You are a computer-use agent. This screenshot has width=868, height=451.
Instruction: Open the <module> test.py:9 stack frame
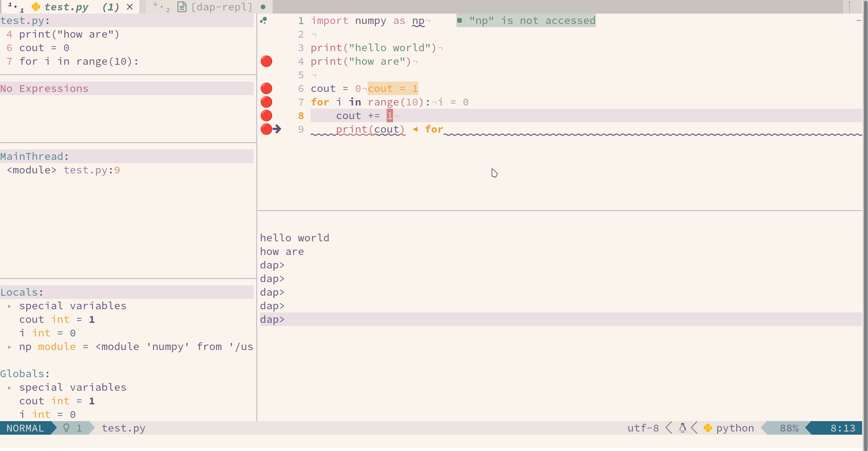[63, 170]
